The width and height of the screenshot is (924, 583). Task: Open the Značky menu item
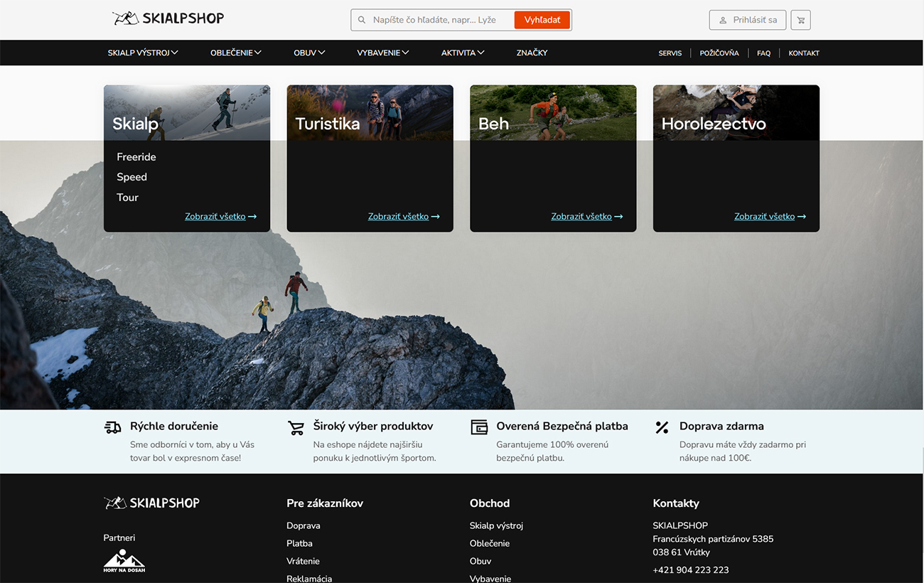point(532,53)
